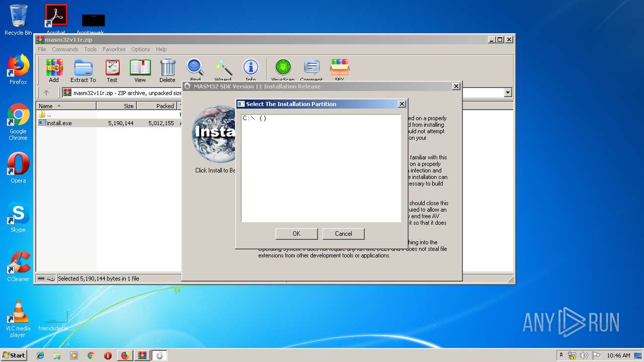Click OK in the partition selection dialog
This screenshot has width=644, height=362.
click(x=296, y=234)
